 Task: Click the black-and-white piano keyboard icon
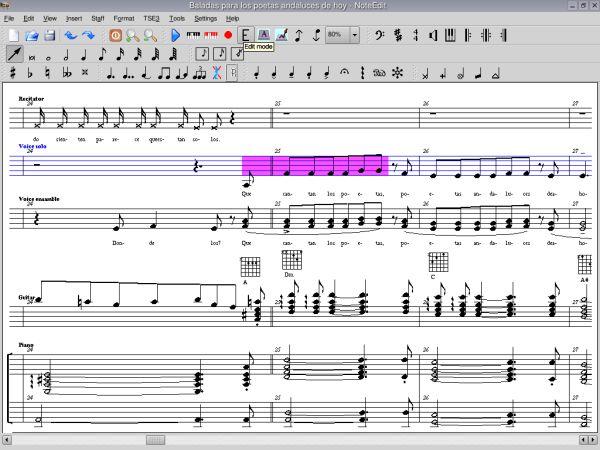[193, 36]
